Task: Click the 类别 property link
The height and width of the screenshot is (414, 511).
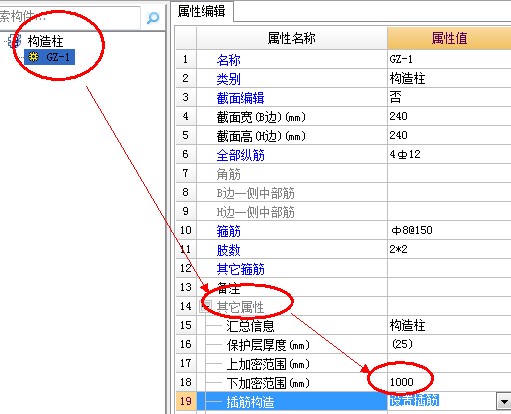Action: pyautogui.click(x=228, y=79)
